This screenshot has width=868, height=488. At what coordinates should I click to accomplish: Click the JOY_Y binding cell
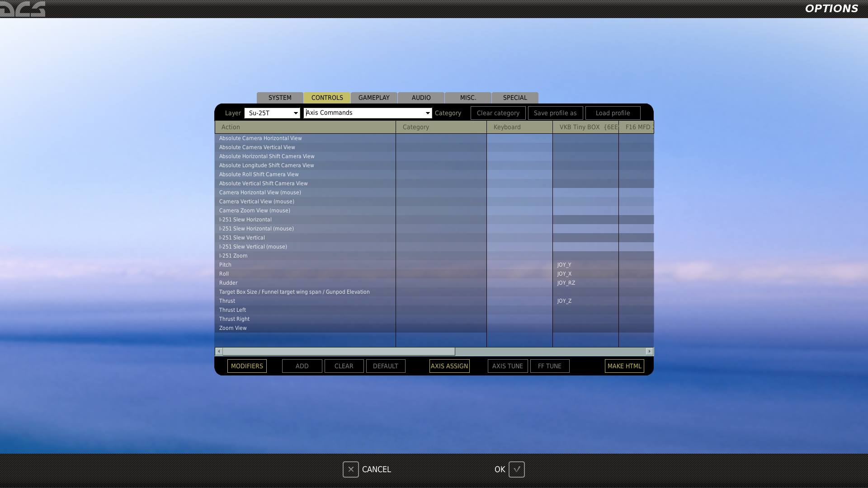[585, 265]
